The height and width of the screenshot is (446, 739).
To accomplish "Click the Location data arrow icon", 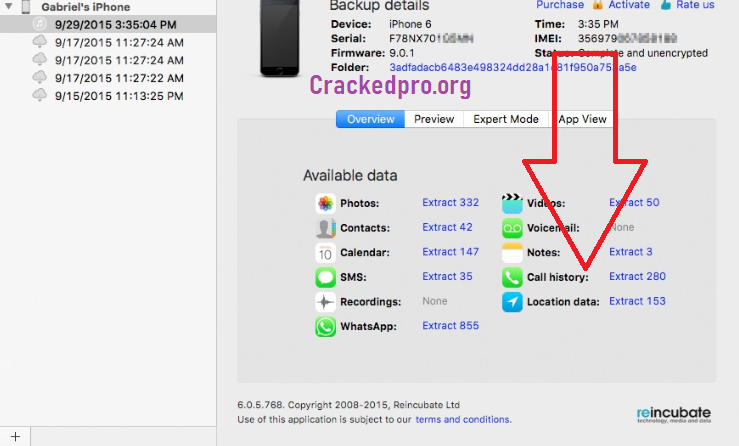I will [x=512, y=301].
